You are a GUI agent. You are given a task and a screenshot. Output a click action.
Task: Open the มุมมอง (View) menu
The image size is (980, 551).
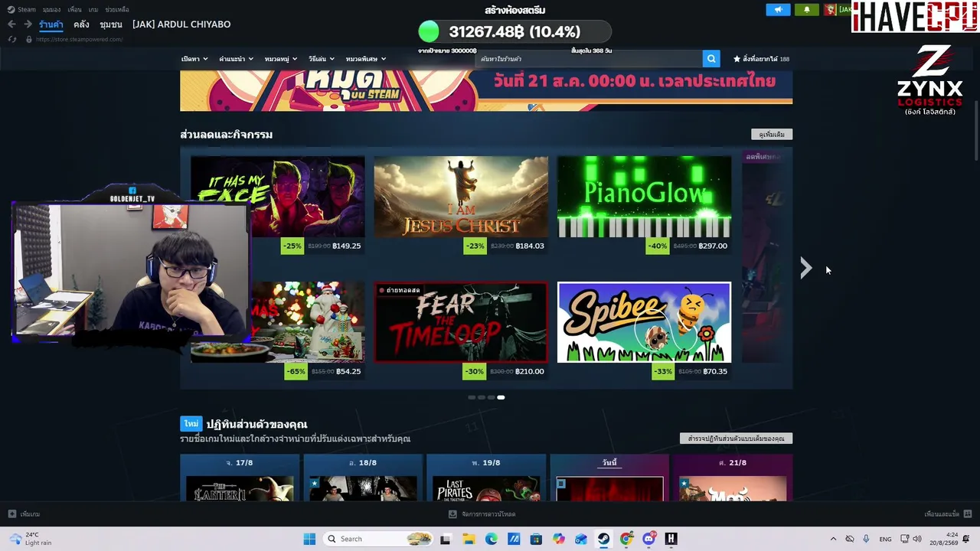(52, 9)
